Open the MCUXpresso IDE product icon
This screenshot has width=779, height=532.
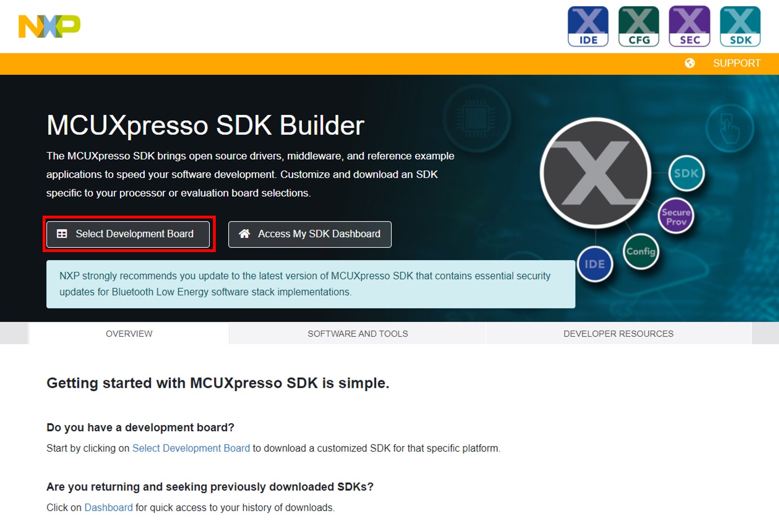[x=588, y=26]
